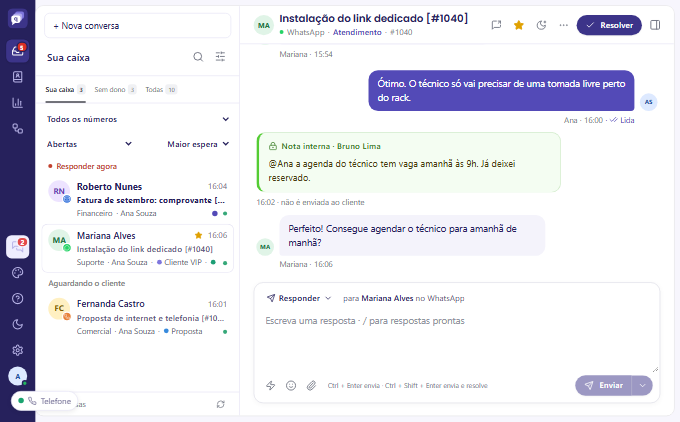Toggle the side details panel icon

655,25
